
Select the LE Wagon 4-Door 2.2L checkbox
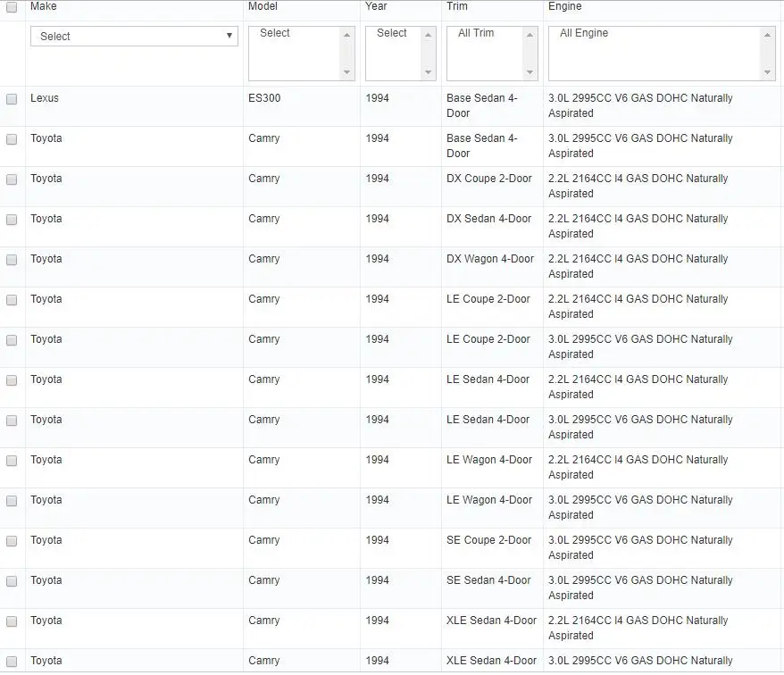point(12,461)
